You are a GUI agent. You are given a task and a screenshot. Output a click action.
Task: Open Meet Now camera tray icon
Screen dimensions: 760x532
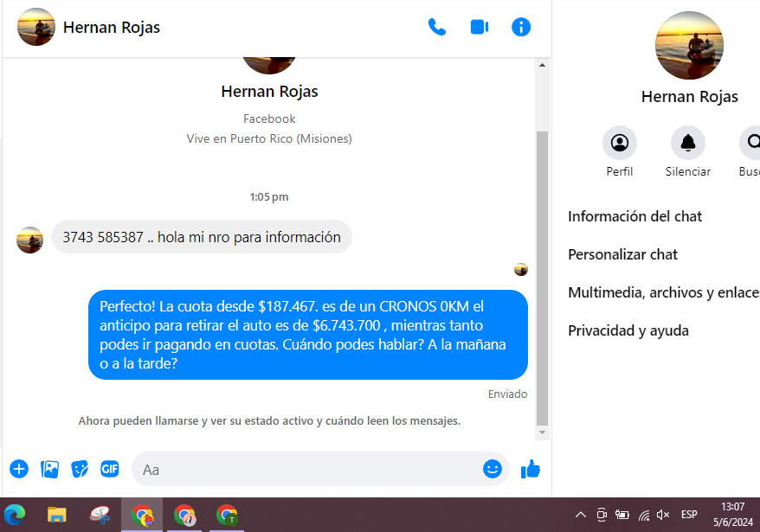pyautogui.click(x=601, y=515)
